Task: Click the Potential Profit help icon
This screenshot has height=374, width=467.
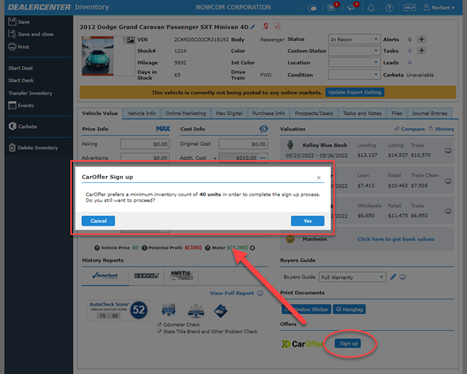Action: point(144,248)
